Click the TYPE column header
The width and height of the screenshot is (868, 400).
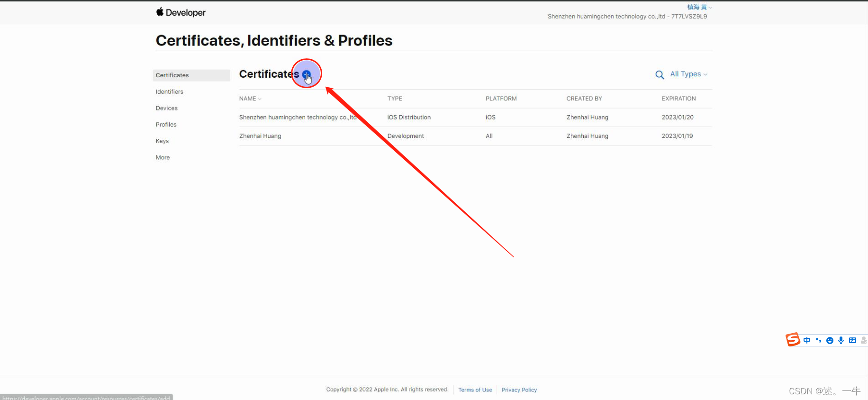(x=395, y=99)
